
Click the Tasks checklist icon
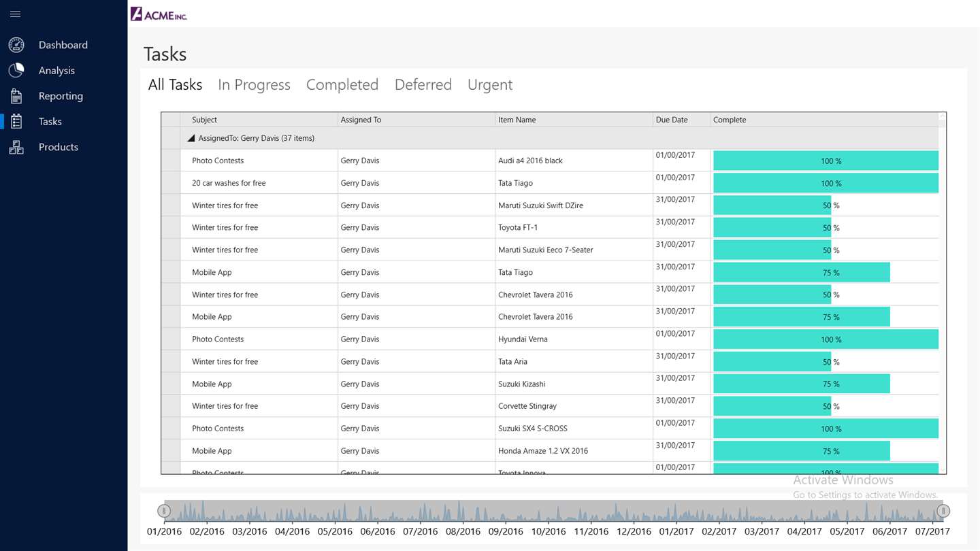(x=16, y=121)
